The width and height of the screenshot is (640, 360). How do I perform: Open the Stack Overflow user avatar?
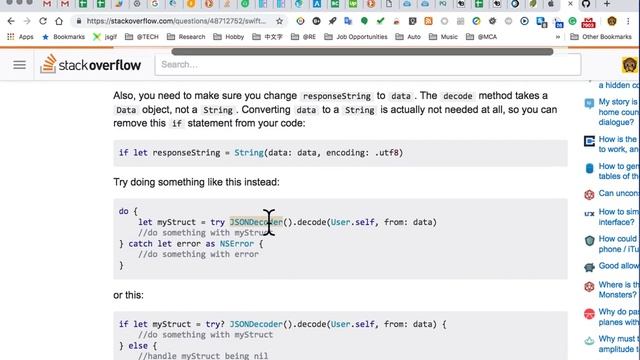pyautogui.click(x=629, y=65)
